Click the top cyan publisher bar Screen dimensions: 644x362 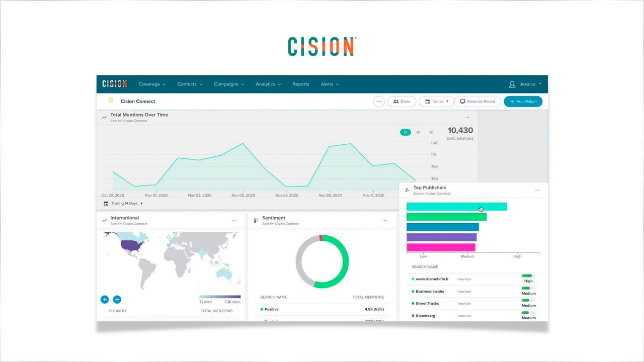[456, 207]
